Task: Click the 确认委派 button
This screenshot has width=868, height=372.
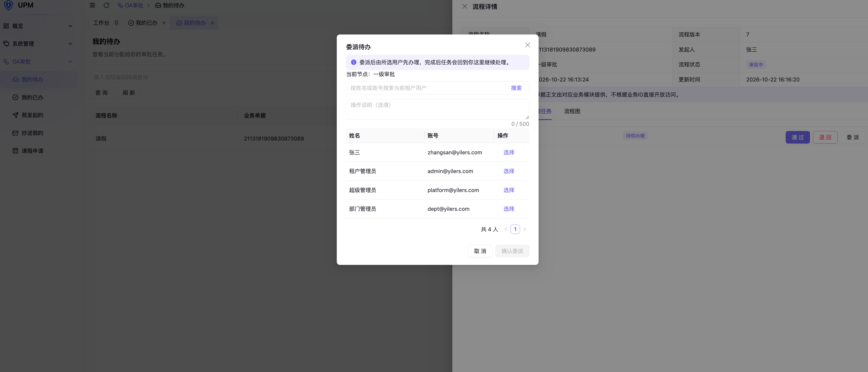Action: [512, 251]
